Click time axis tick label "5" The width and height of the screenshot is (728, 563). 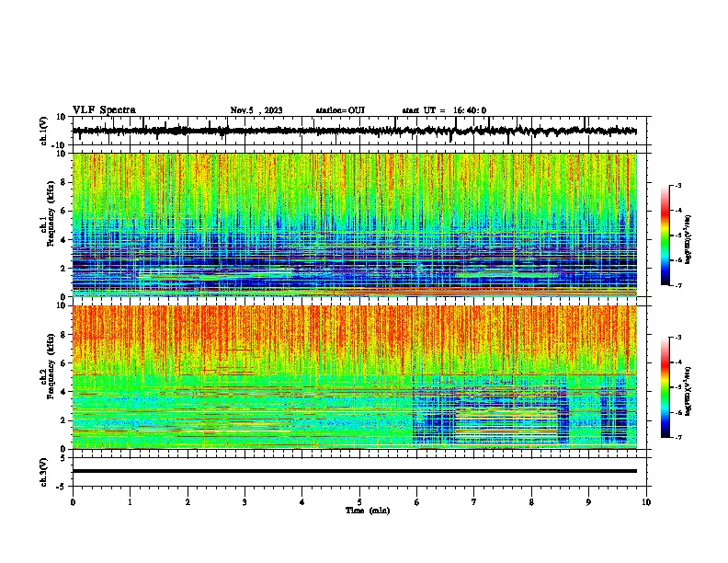[x=359, y=502]
